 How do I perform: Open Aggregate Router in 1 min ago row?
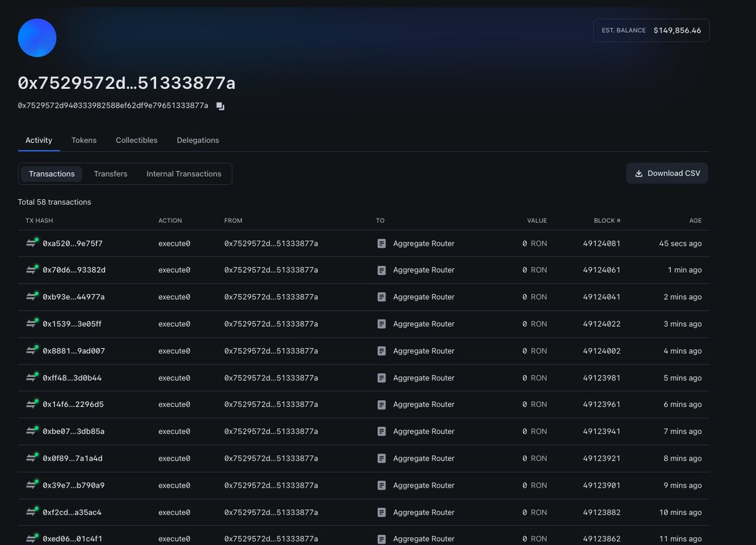click(423, 270)
